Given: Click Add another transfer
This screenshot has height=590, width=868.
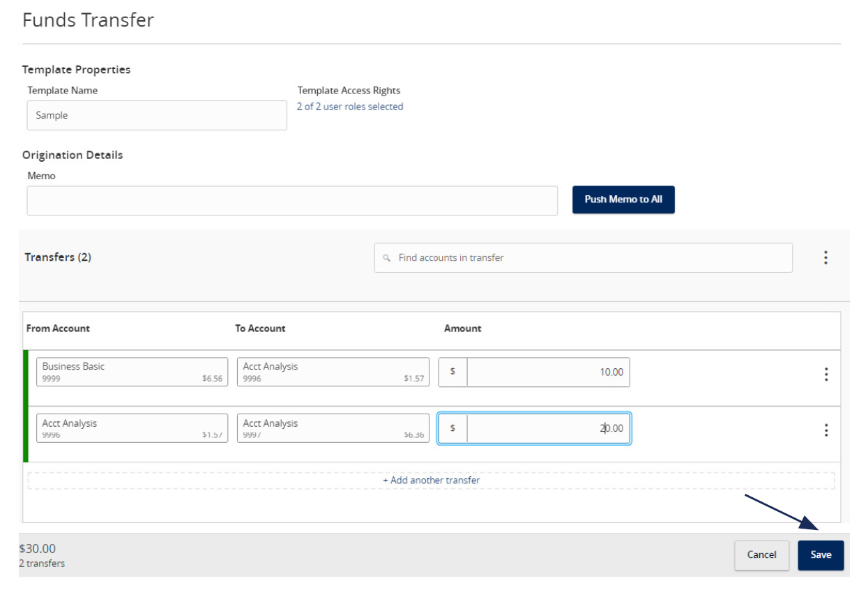Looking at the screenshot, I should (432, 480).
